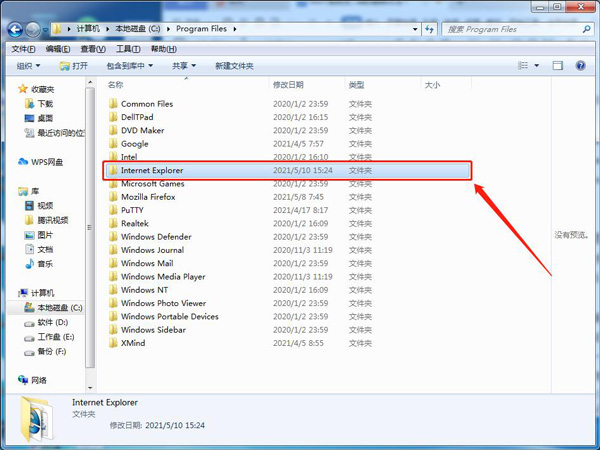Click the 打开 toolbar button
The height and width of the screenshot is (450, 600).
coord(74,66)
